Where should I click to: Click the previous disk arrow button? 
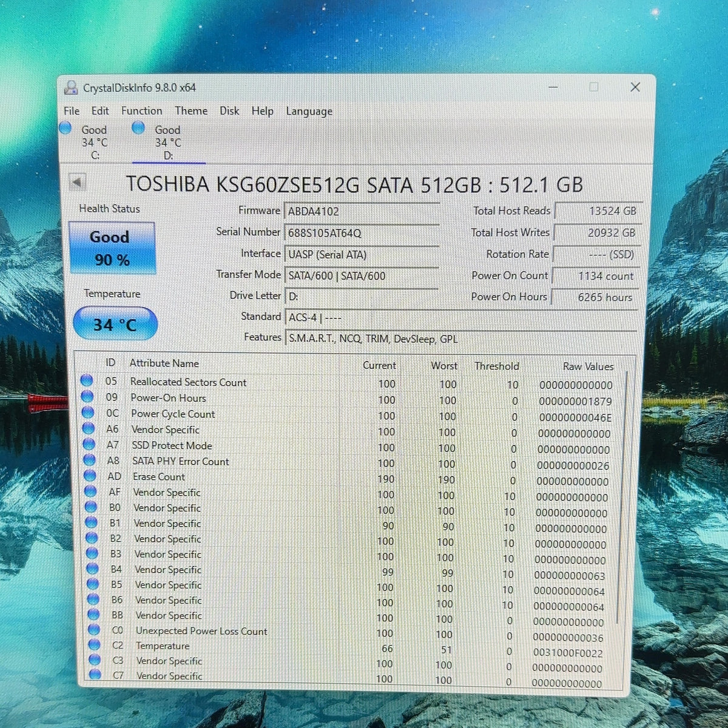click(x=78, y=181)
